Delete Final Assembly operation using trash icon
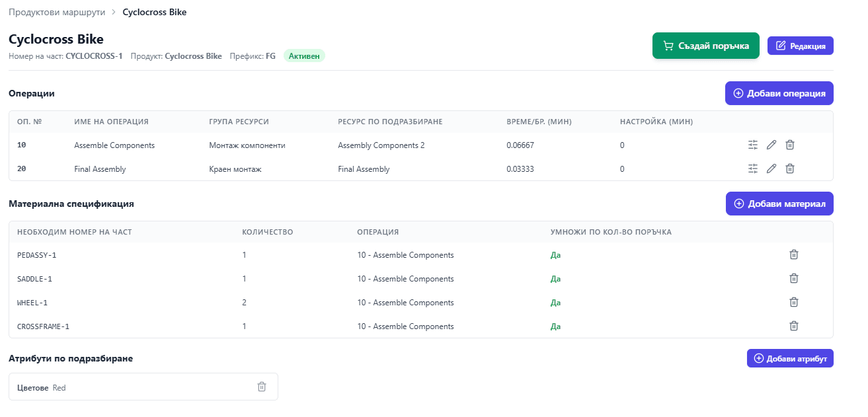 (x=789, y=169)
